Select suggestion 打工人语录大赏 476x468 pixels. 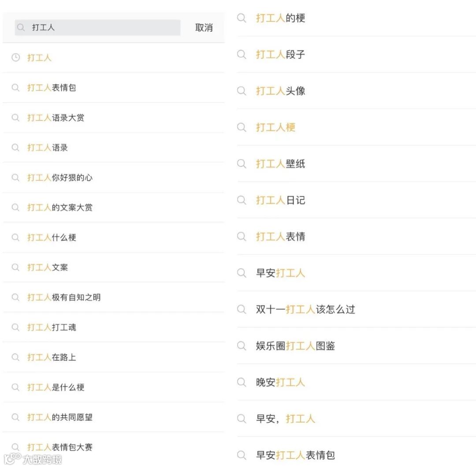pyautogui.click(x=114, y=118)
